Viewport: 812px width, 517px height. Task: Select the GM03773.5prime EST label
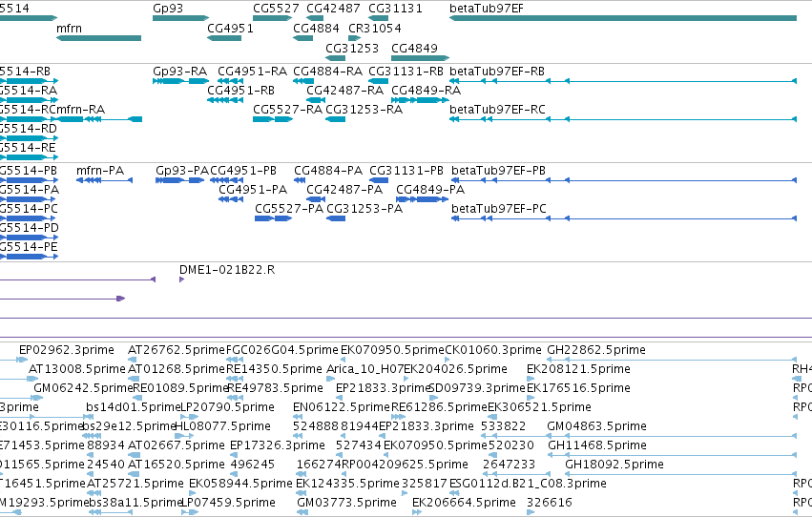point(347,503)
